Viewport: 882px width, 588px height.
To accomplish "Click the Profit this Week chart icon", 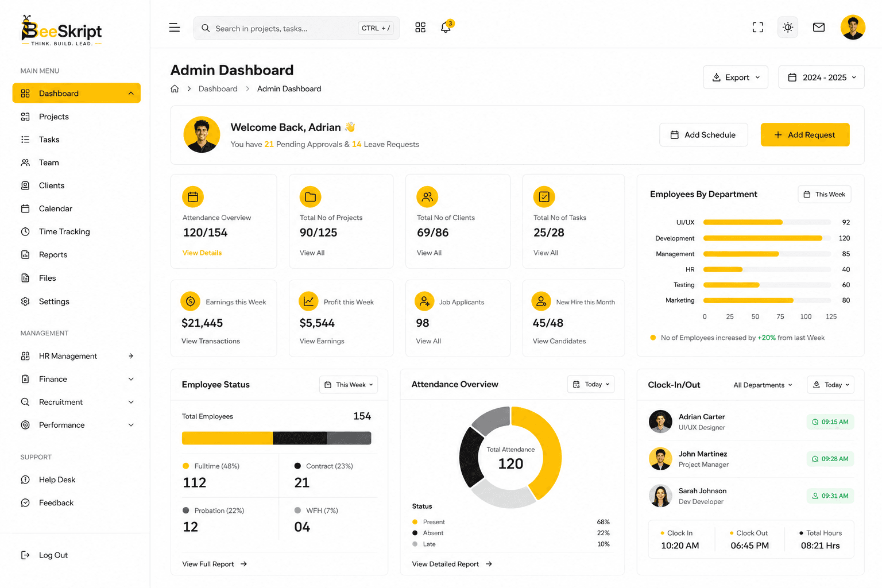I will point(309,301).
